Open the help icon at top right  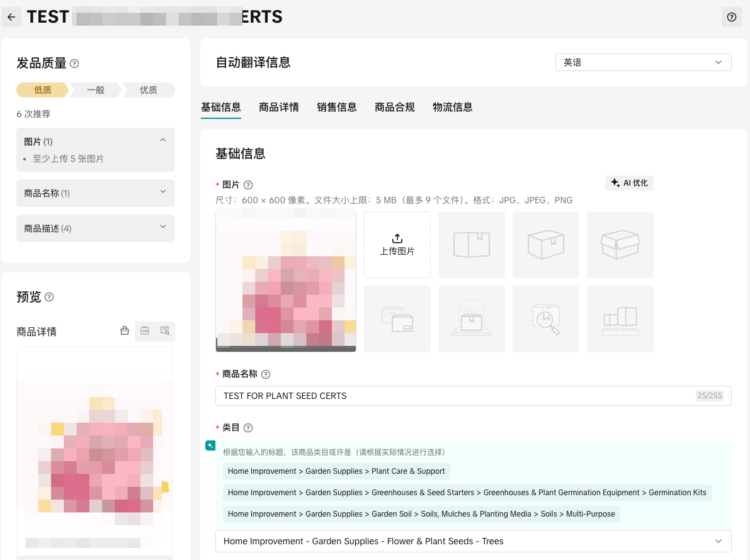click(x=731, y=17)
